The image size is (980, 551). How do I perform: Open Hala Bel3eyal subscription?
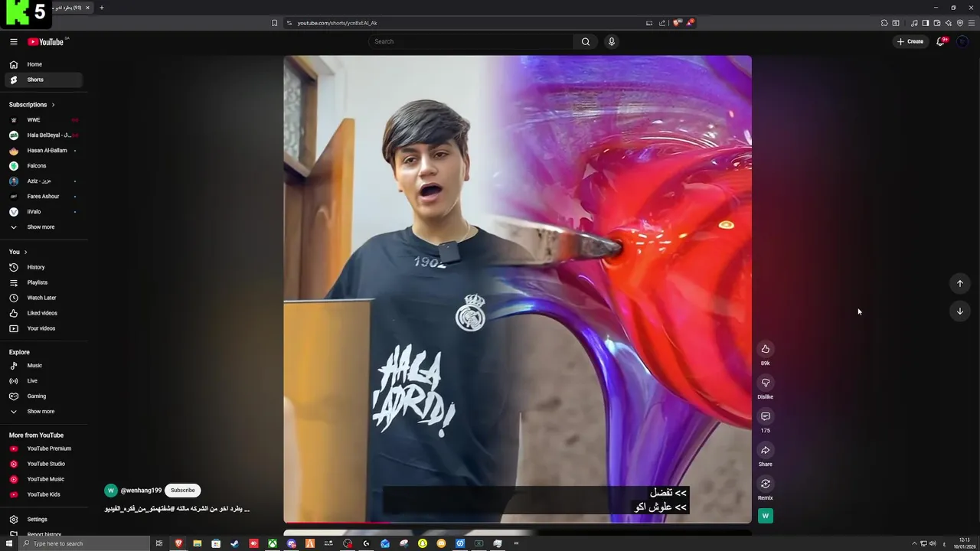tap(44, 135)
